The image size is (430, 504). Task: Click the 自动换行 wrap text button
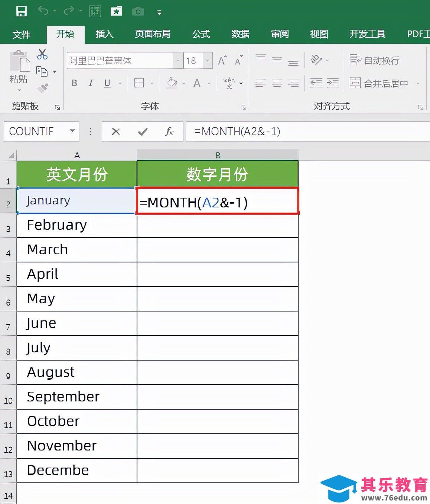pyautogui.click(x=374, y=60)
